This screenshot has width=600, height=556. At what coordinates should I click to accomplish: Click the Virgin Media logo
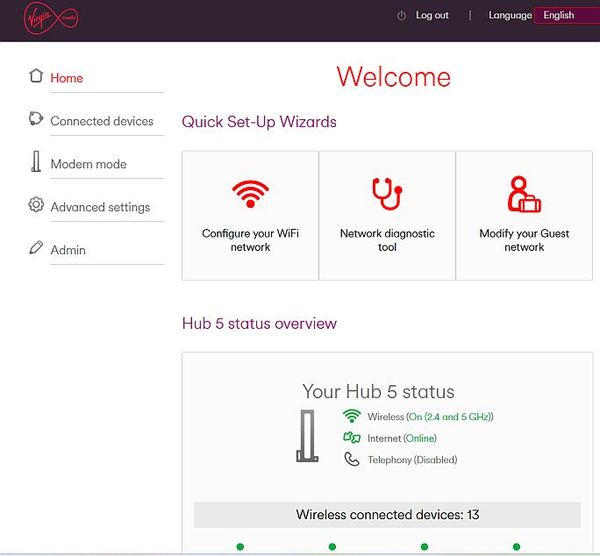[x=51, y=18]
